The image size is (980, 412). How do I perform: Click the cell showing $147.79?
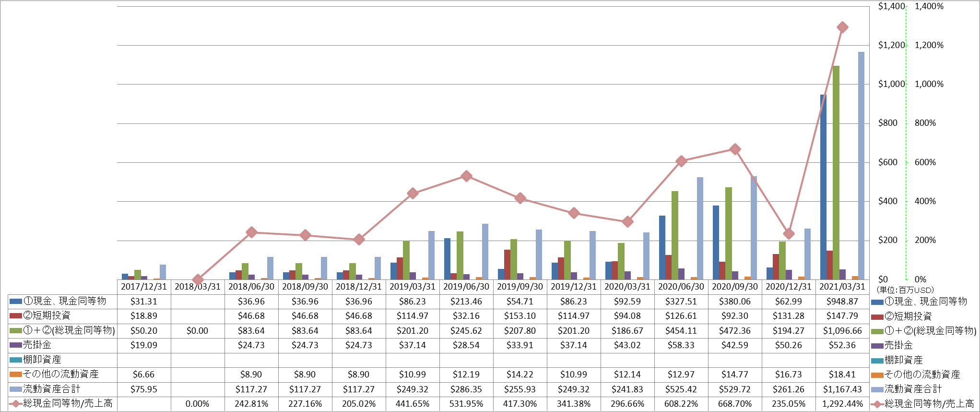click(842, 316)
